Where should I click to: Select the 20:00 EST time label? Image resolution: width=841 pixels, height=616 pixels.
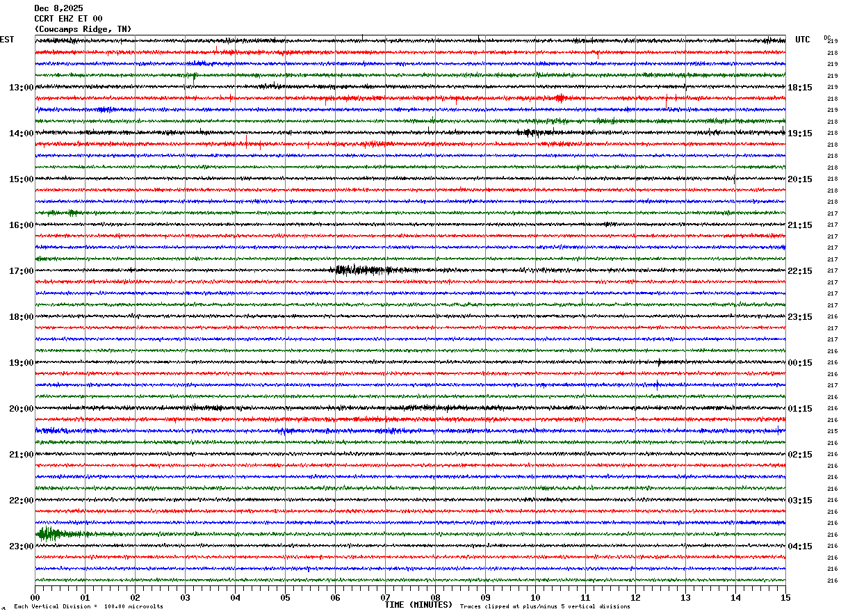click(x=21, y=409)
